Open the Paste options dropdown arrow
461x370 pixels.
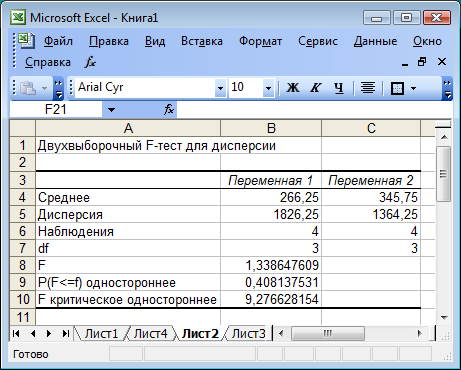44,88
